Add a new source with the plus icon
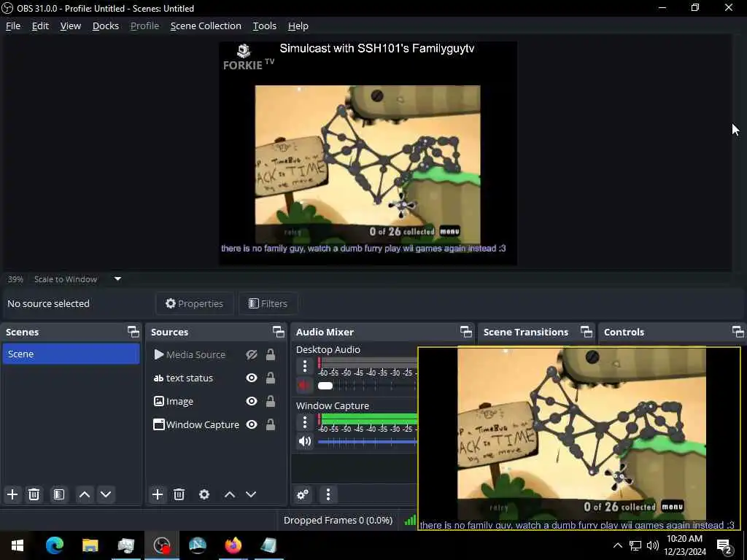 (158, 494)
